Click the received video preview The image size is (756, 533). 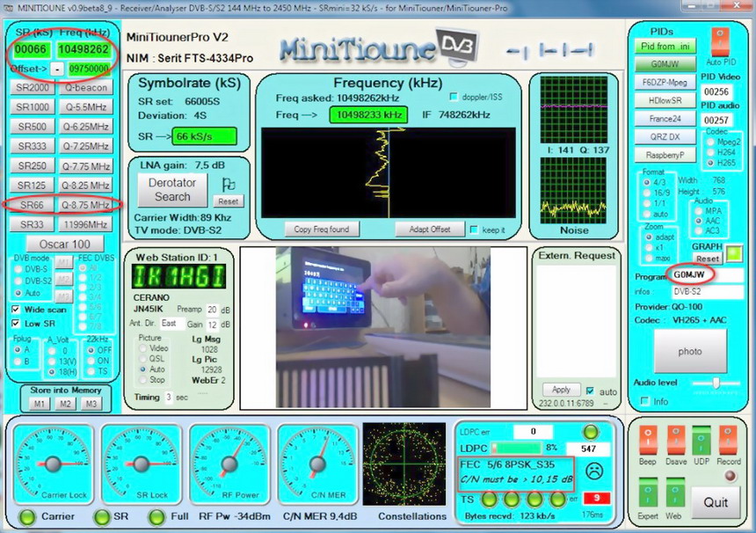(383, 327)
